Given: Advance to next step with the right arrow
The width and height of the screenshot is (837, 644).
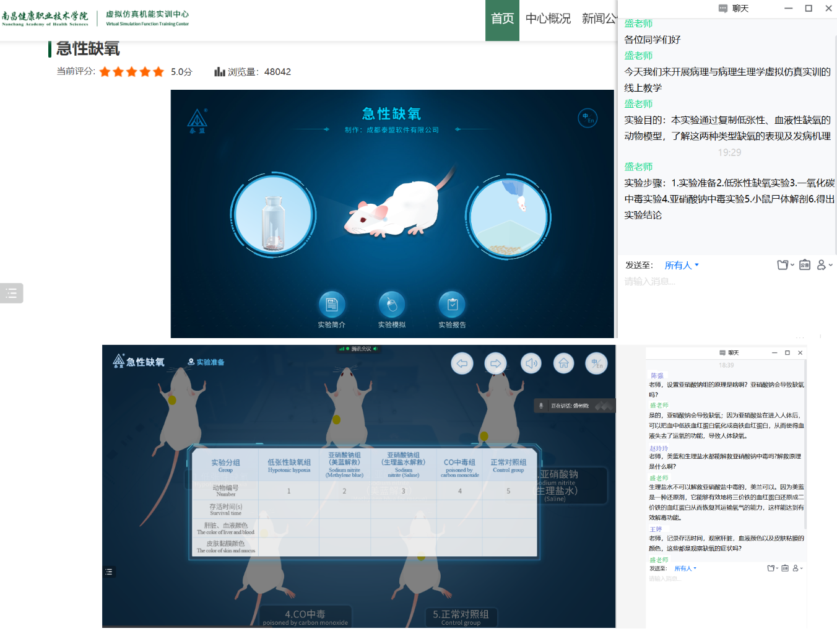Looking at the screenshot, I should click(x=495, y=363).
